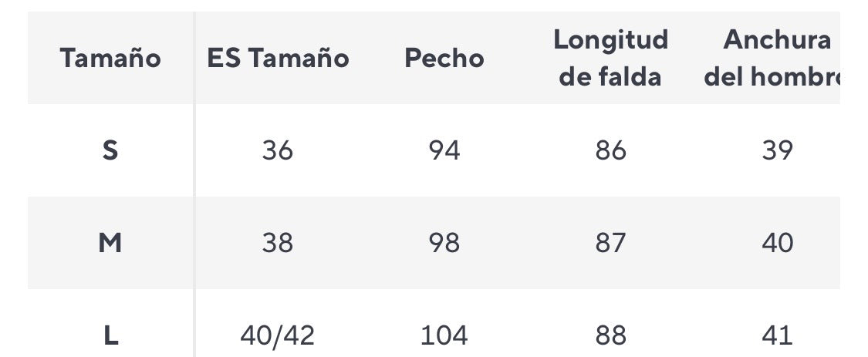
Task: Select shoulder width 40 in row M
Action: tap(777, 243)
